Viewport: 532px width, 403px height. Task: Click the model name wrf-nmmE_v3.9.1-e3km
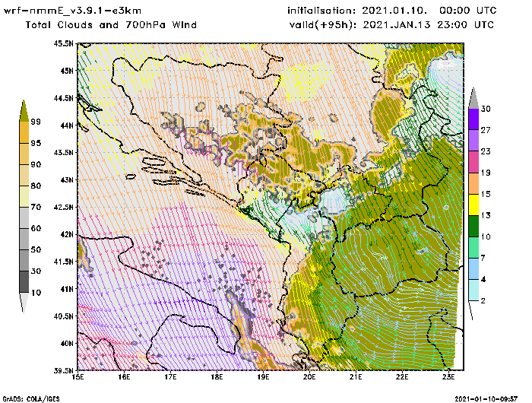[x=72, y=11]
